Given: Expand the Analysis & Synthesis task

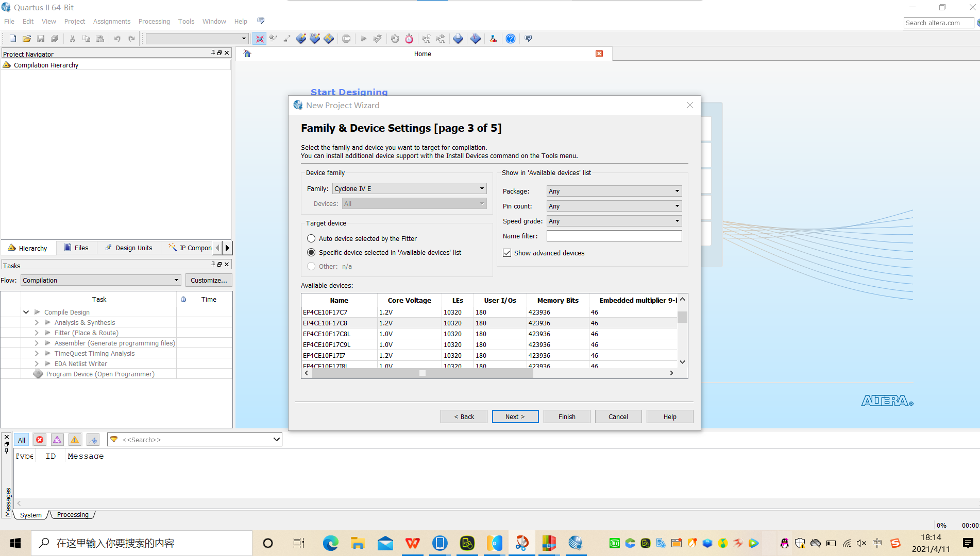Looking at the screenshot, I should point(36,322).
